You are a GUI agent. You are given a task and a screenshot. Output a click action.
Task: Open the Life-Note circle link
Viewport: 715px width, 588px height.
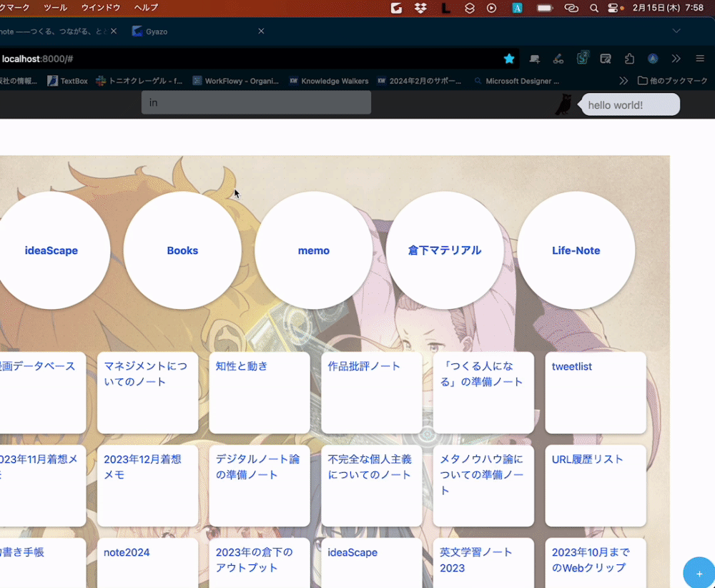[576, 250]
